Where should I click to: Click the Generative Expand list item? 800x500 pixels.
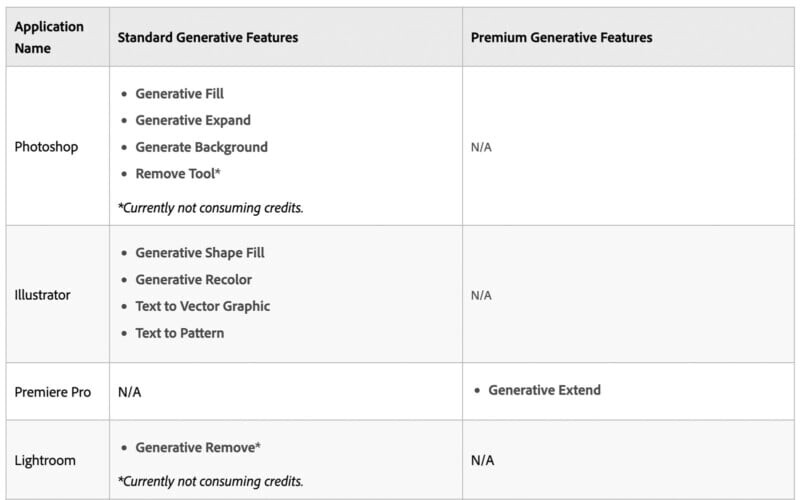193,120
